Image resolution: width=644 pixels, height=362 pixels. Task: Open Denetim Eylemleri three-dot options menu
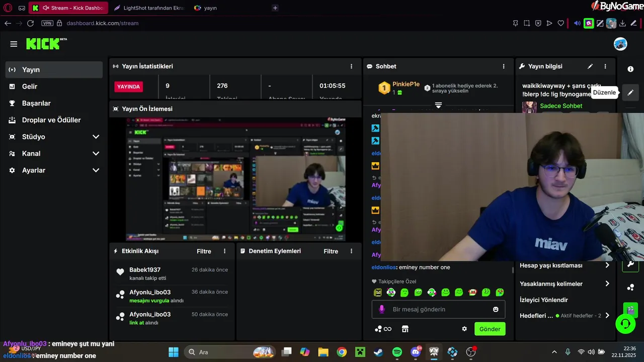(351, 251)
